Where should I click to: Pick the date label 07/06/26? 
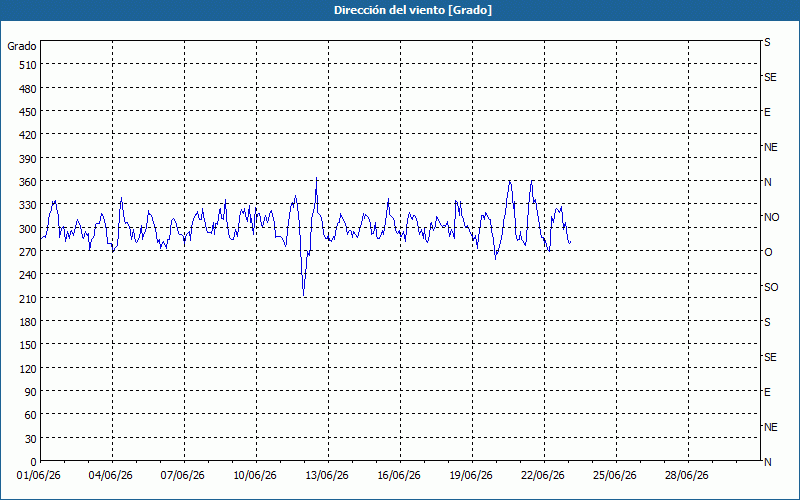183,476
